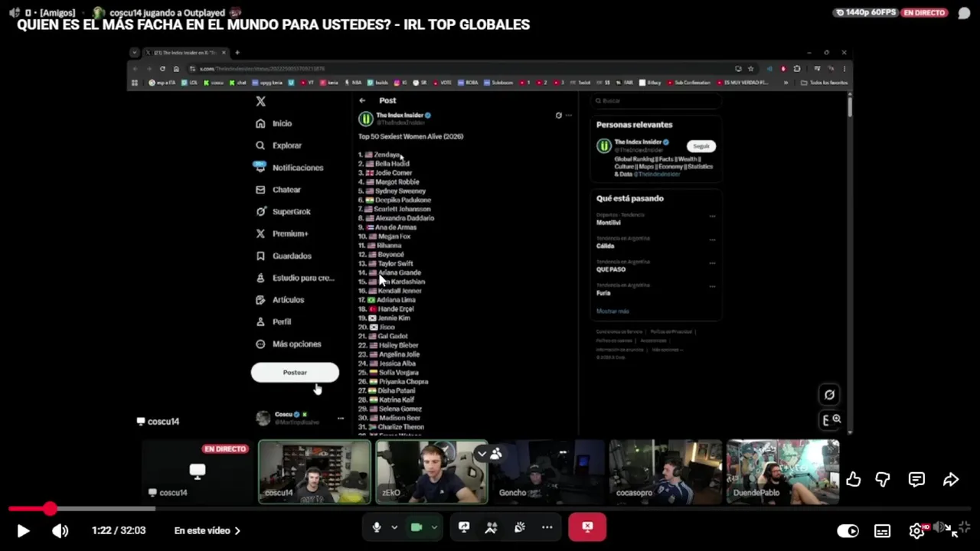Open SuperGrok in X sidebar

pos(283,212)
